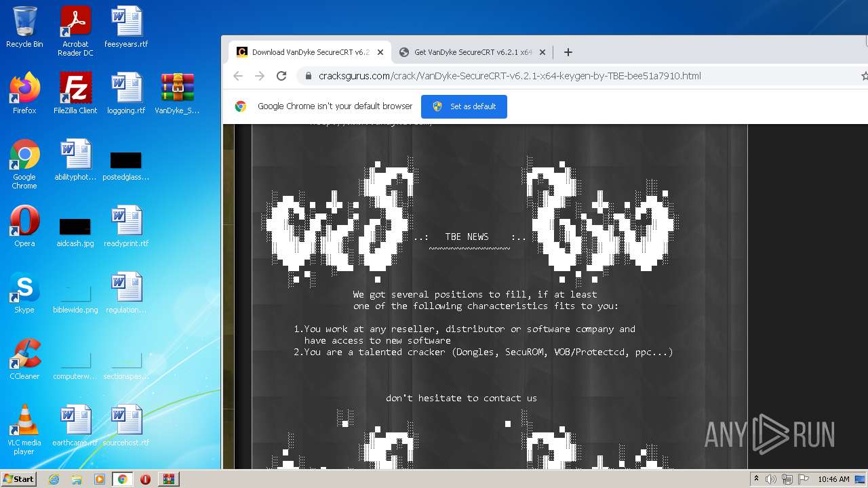868x488 pixels.
Task: Open volume control in tray
Action: pyautogui.click(x=771, y=479)
